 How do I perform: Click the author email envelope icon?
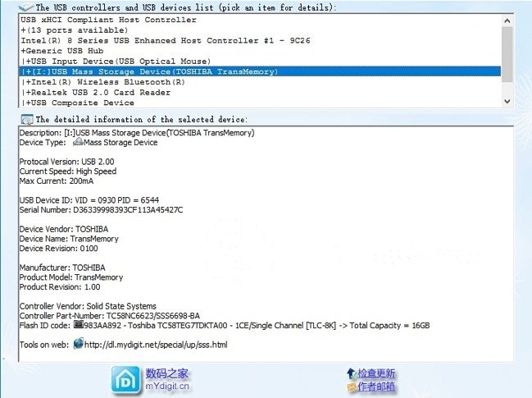tap(352, 387)
